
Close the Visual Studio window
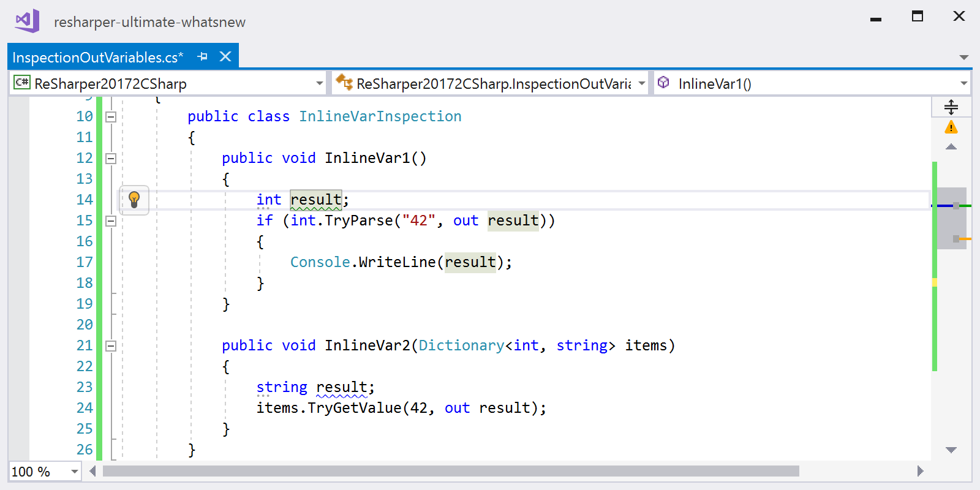click(x=959, y=17)
